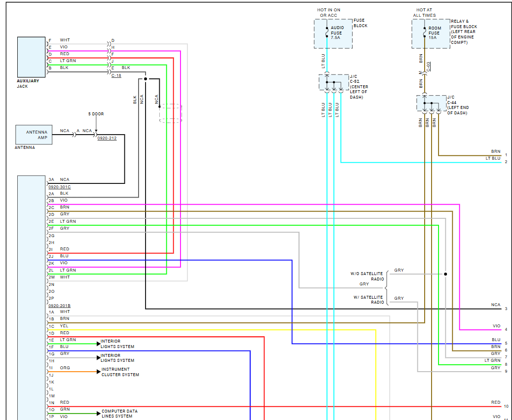Screen dimensions: 512x420
Task: Click the dashed shield symbol on NCA wire
Action: [171, 113]
